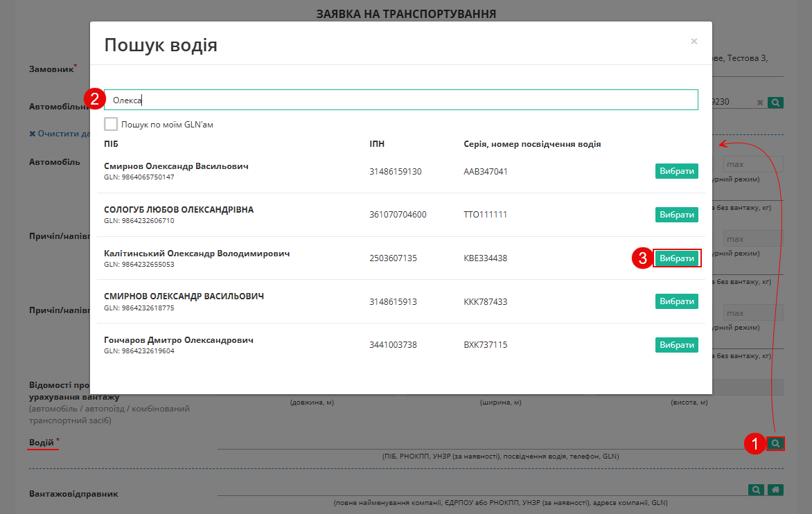Click the second max input field
Viewport: 812px width, 514px height.
coord(753,239)
